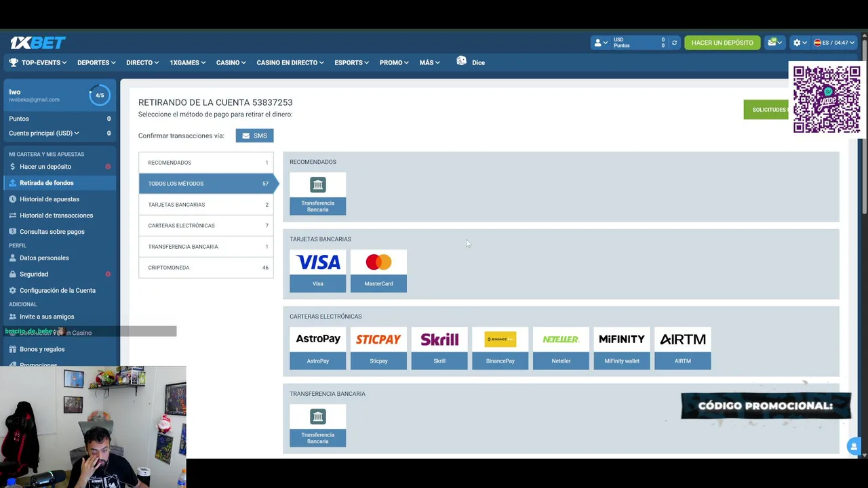Click the Yape QR code image
Screen dimensions: 868x488
click(827, 100)
